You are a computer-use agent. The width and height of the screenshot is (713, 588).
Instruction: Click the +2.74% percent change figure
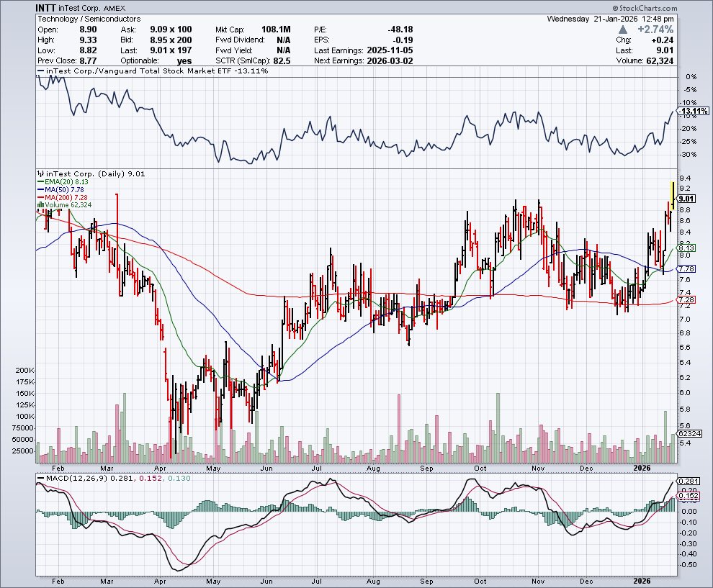point(655,30)
